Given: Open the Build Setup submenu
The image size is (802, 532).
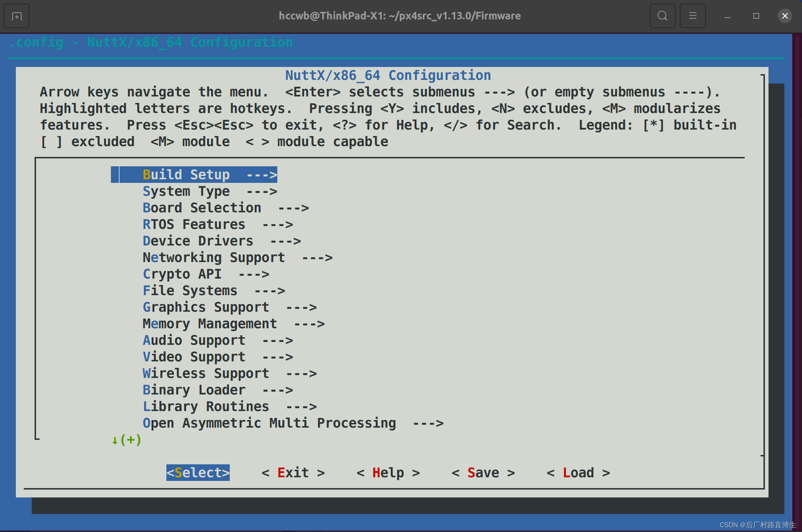Looking at the screenshot, I should [194, 175].
